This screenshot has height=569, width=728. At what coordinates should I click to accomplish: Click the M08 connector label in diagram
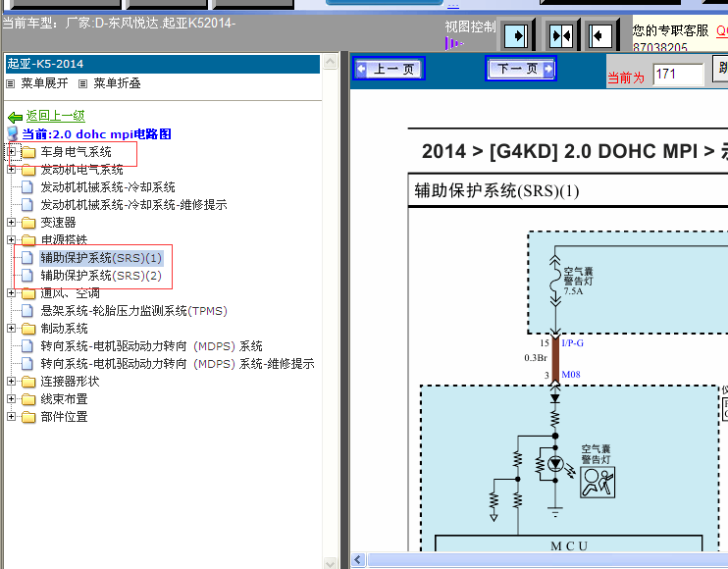(x=571, y=374)
